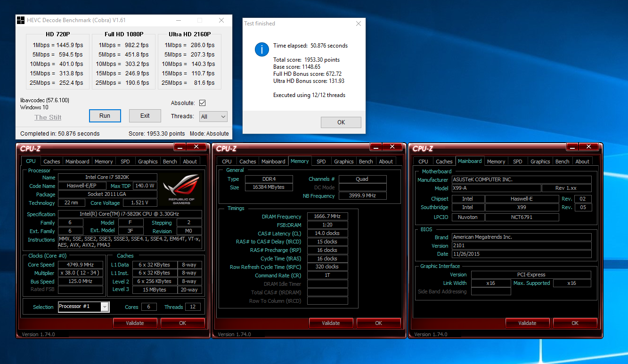Click the Max TDP value 140.0 W

[146, 186]
